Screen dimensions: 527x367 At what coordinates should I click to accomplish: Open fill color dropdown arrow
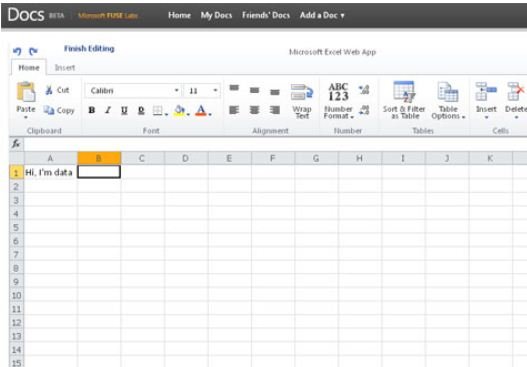pos(188,114)
